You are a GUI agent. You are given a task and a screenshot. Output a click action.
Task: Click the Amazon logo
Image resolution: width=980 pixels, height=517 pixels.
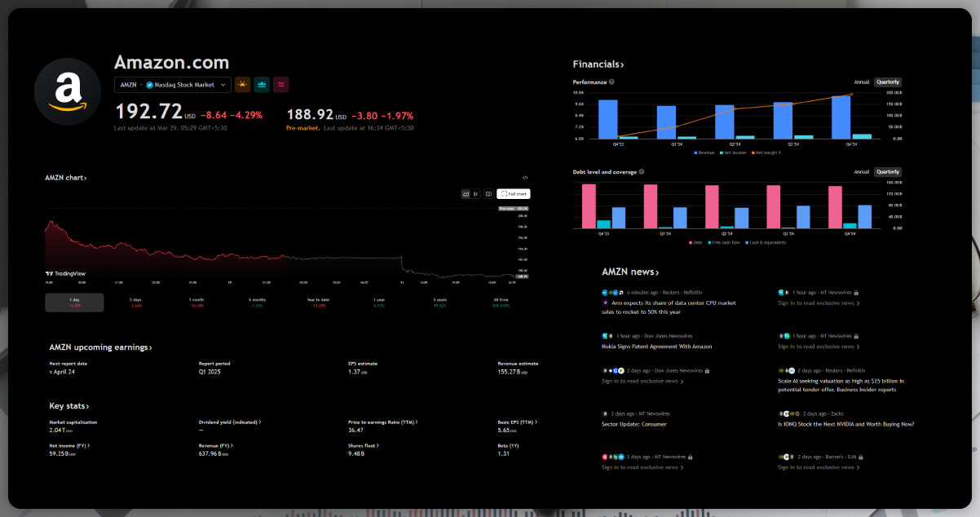coord(67,91)
